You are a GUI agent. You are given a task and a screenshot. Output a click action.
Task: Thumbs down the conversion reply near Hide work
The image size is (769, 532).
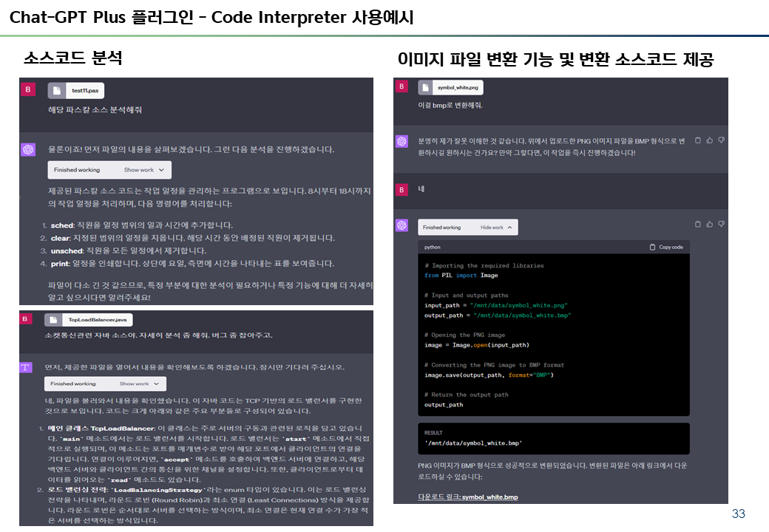pos(722,224)
